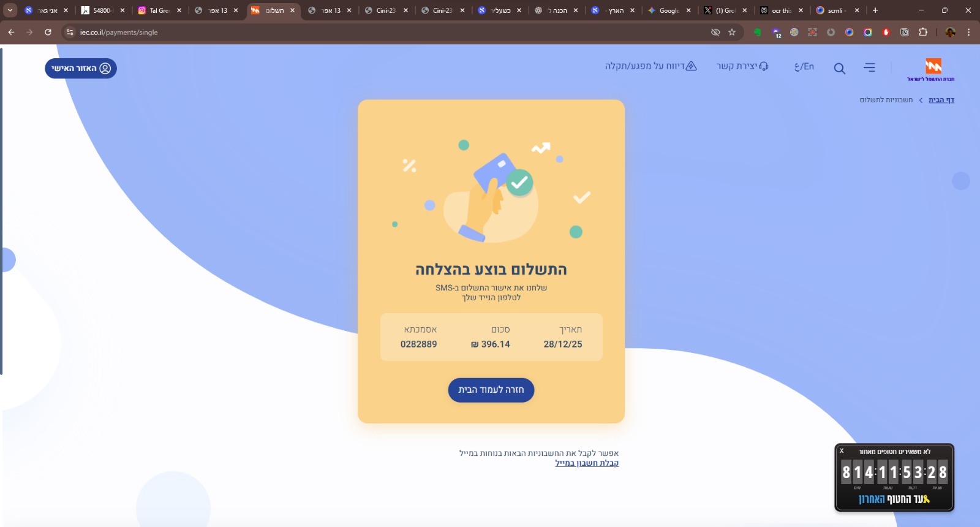Switch language via the ع/En toggle
Image resolution: width=980 pixels, height=527 pixels.
tap(804, 67)
